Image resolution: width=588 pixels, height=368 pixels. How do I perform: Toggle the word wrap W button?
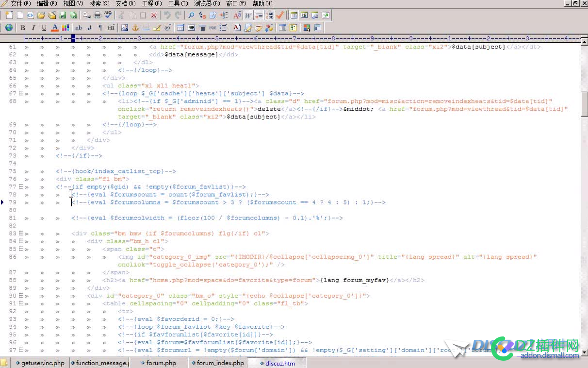(x=248, y=16)
